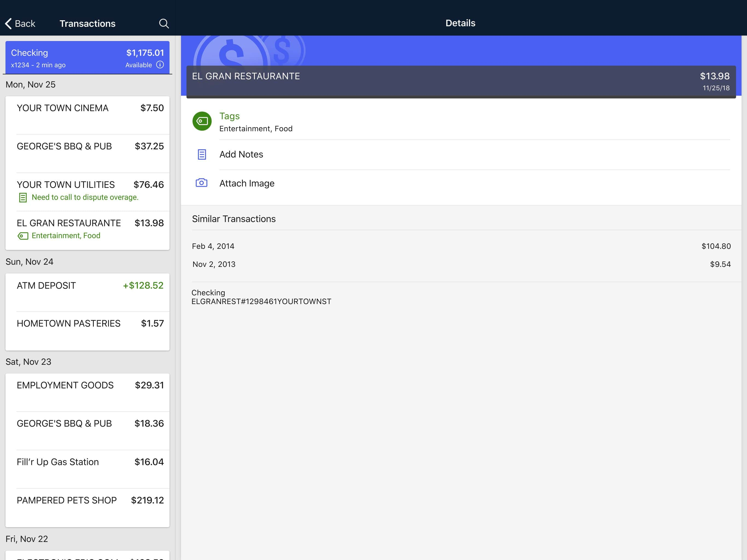Click the $1,175.01 available balance
Viewport: 747px width, 560px height.
click(x=145, y=53)
